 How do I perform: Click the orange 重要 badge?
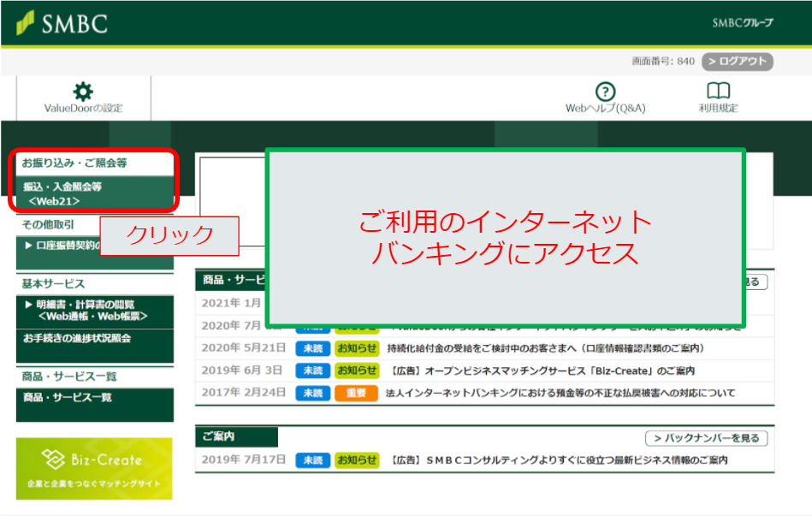(x=356, y=394)
